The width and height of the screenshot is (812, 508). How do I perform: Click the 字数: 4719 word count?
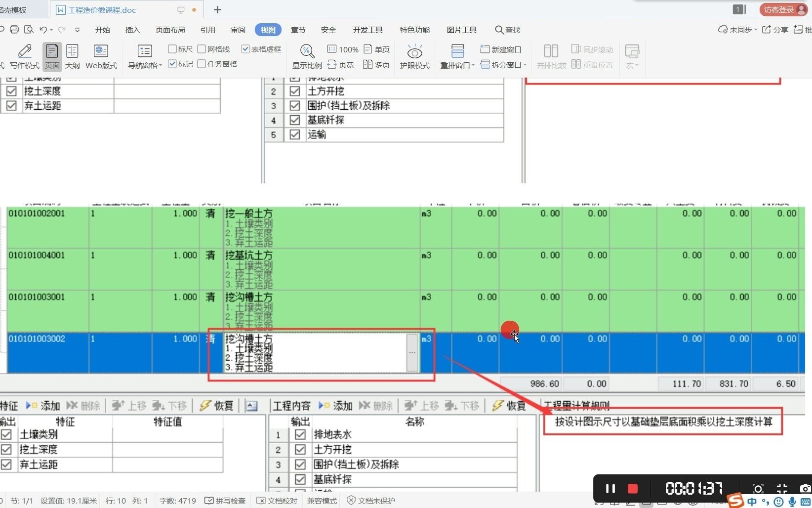(177, 501)
